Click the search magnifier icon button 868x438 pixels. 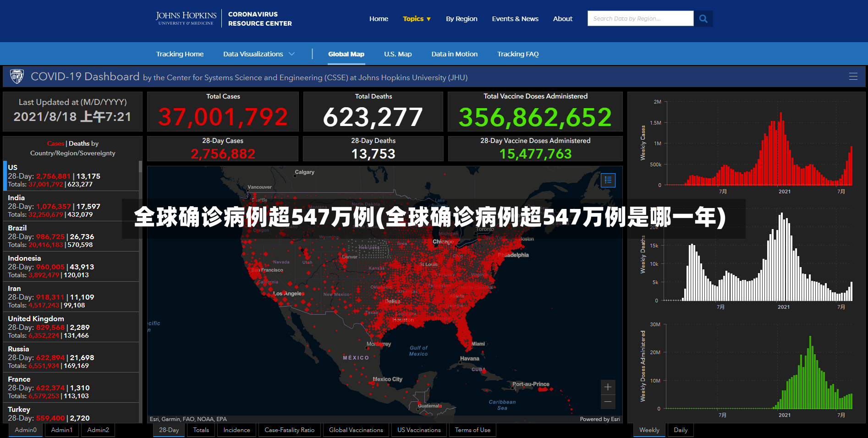[x=703, y=19]
